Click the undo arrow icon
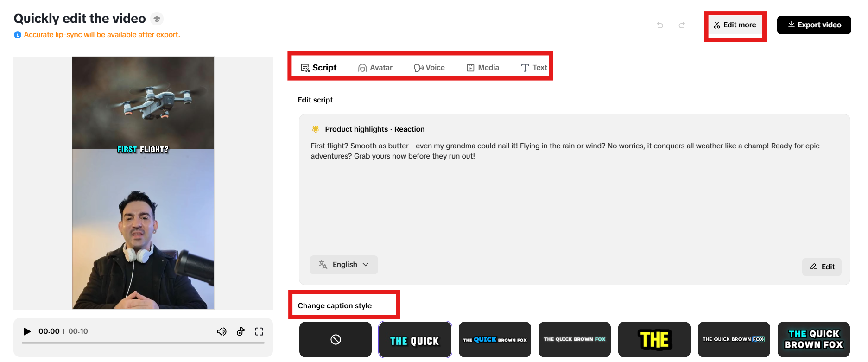This screenshot has width=868, height=362. [x=660, y=25]
